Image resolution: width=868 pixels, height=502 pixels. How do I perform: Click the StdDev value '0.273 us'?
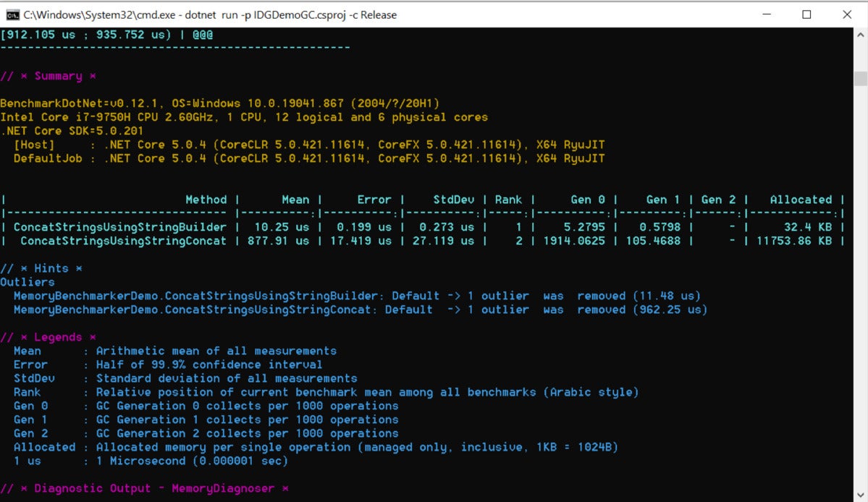click(447, 227)
